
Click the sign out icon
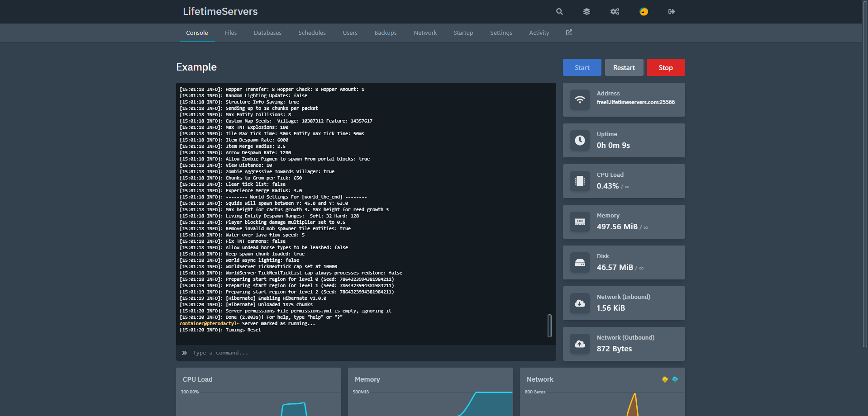point(672,12)
